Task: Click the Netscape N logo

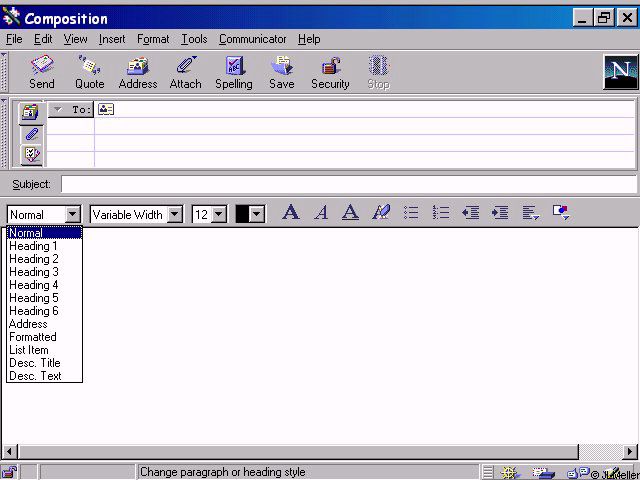Action: (x=620, y=72)
